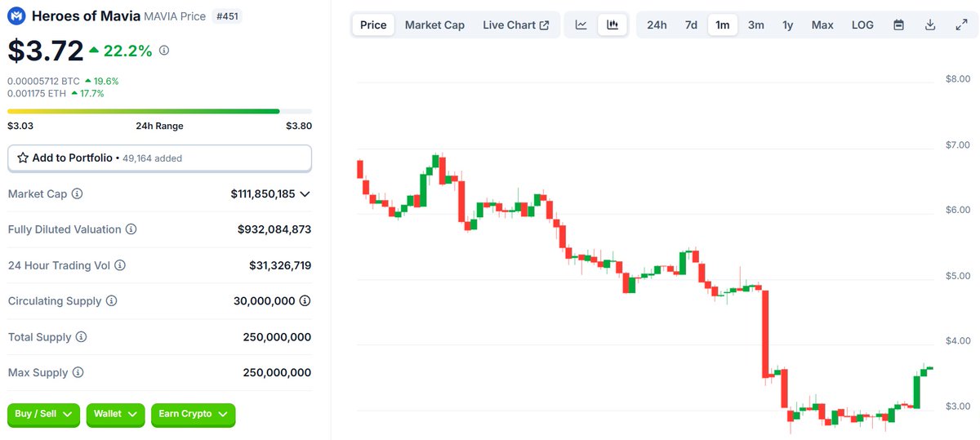
Task: Click the 24h Range label
Action: [x=159, y=126]
